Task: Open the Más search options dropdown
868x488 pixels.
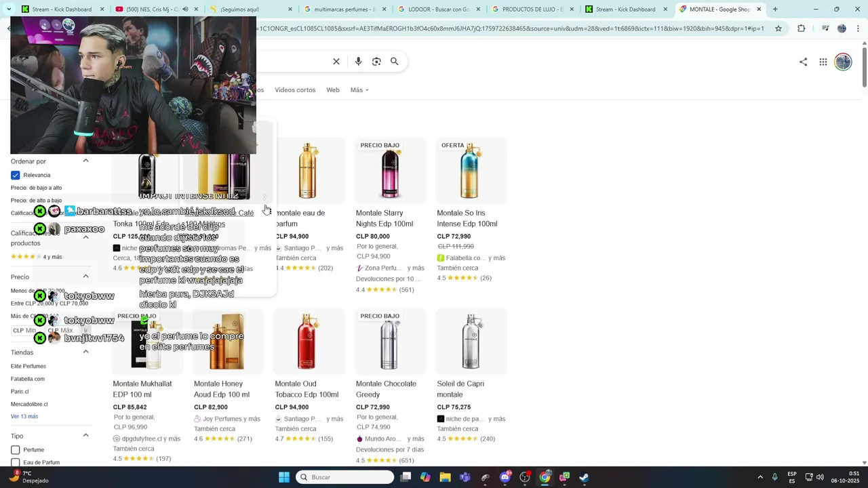Action: click(359, 90)
